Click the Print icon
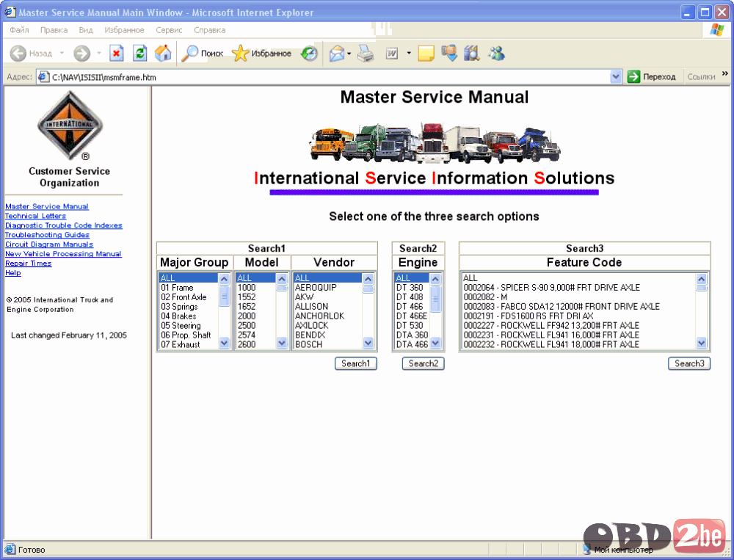 click(x=366, y=54)
